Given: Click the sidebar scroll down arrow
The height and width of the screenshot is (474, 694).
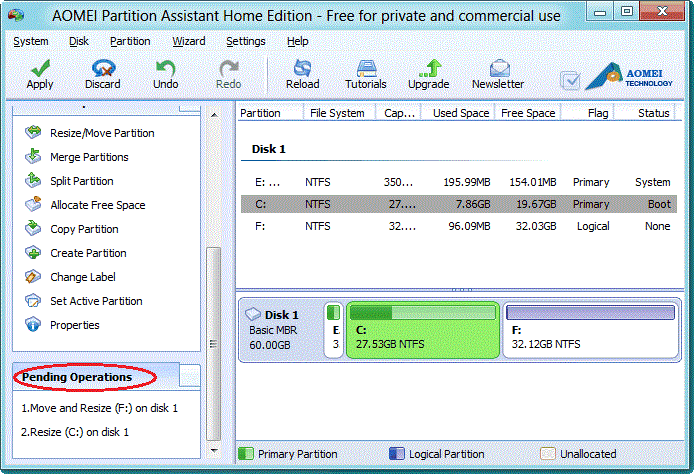Looking at the screenshot, I should pos(214,451).
